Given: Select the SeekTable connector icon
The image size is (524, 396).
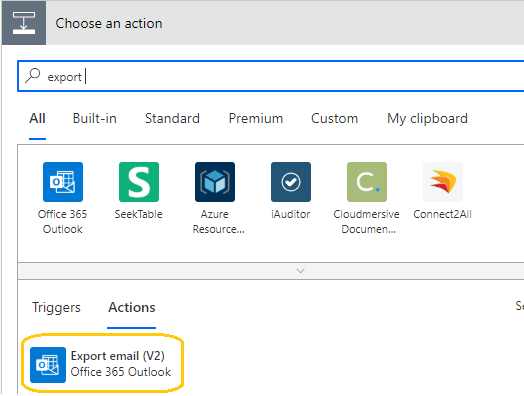Looking at the screenshot, I should click(139, 182).
